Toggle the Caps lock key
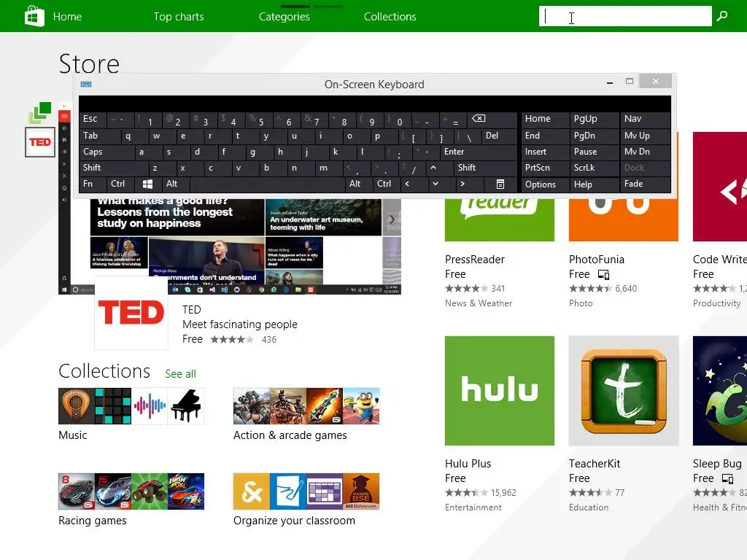This screenshot has width=747, height=560. (106, 152)
